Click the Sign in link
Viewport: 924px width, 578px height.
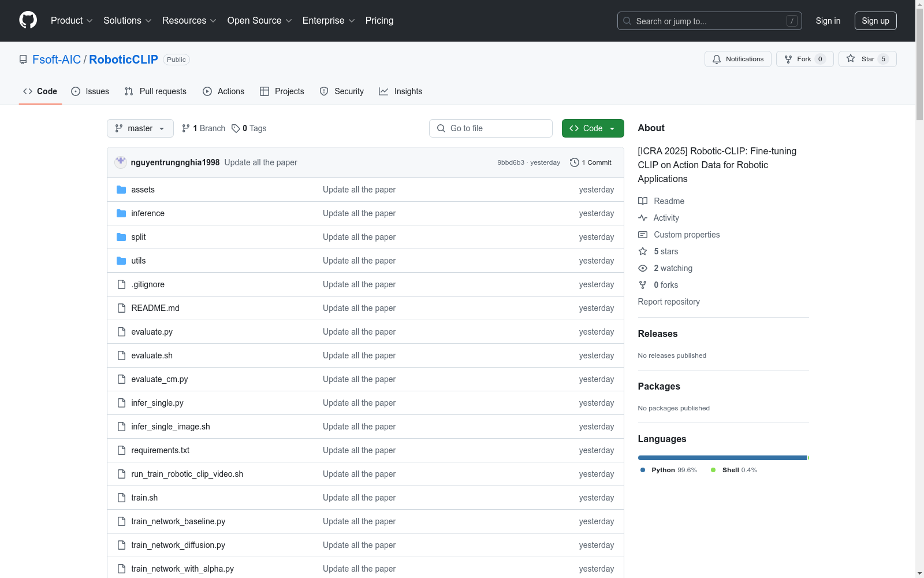(828, 21)
